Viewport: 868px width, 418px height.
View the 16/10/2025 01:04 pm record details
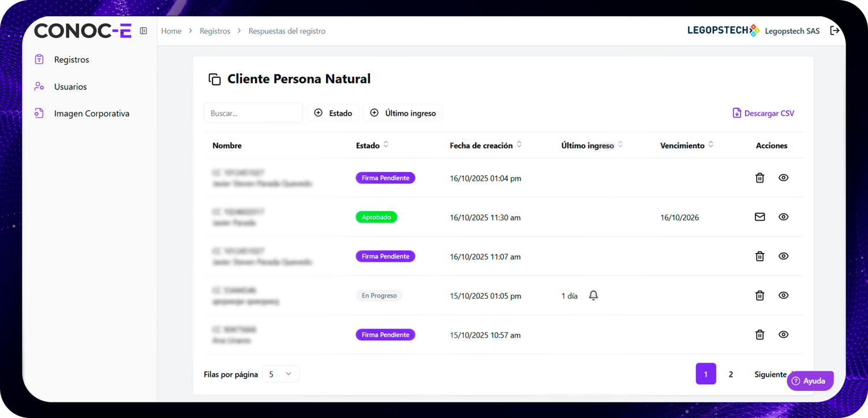(783, 178)
